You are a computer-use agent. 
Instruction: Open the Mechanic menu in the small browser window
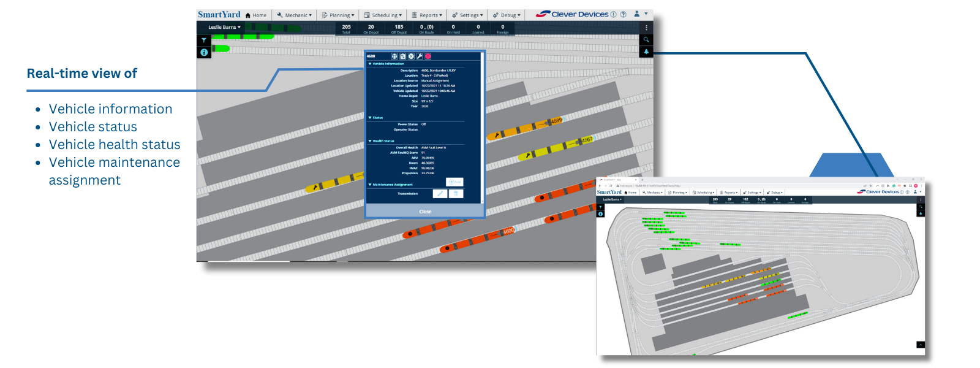tap(652, 193)
